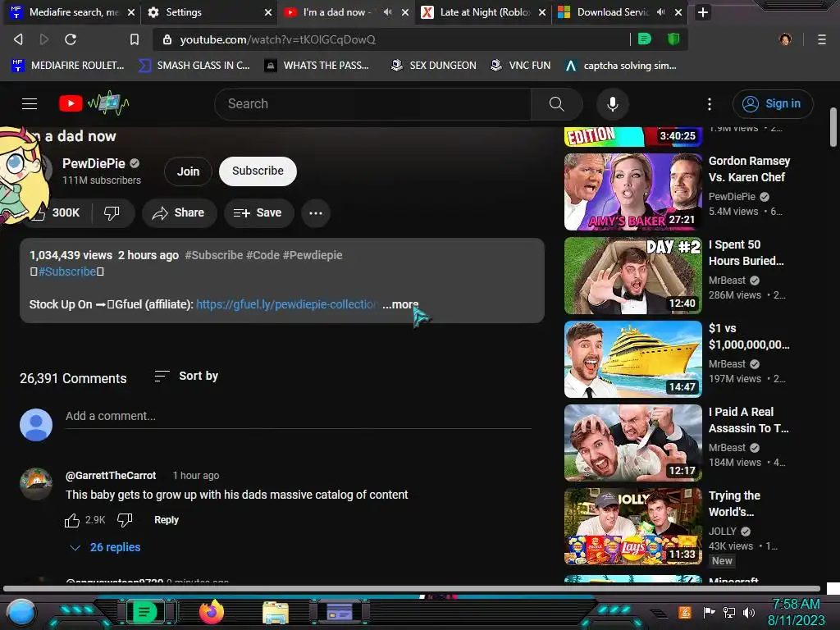840x630 pixels.
Task: Go to YouTube home via logo
Action: [x=94, y=103]
